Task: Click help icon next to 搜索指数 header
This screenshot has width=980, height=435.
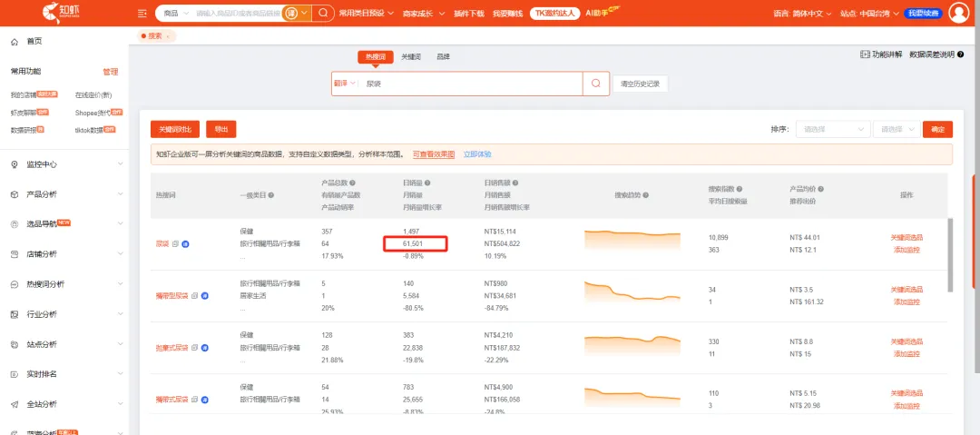Action: tap(740, 189)
